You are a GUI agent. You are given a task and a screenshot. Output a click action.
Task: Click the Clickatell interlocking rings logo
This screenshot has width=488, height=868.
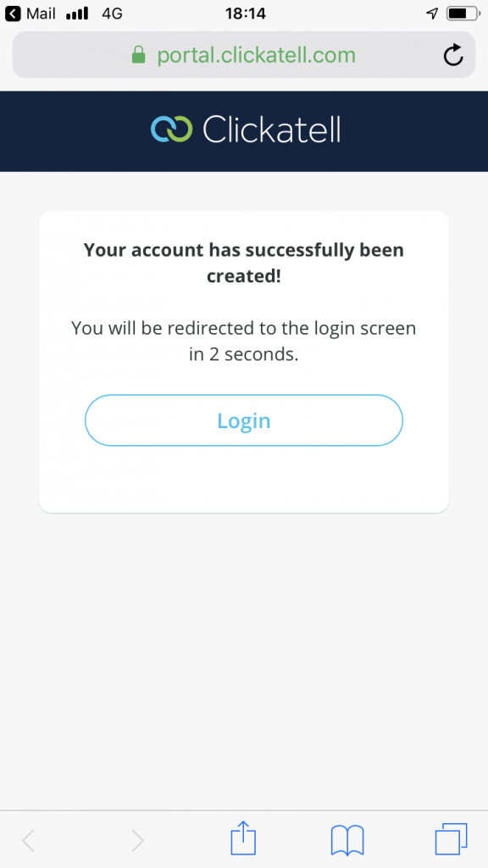[171, 129]
